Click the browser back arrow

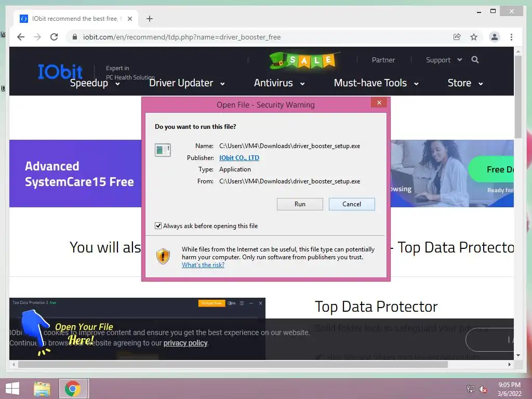pyautogui.click(x=21, y=37)
